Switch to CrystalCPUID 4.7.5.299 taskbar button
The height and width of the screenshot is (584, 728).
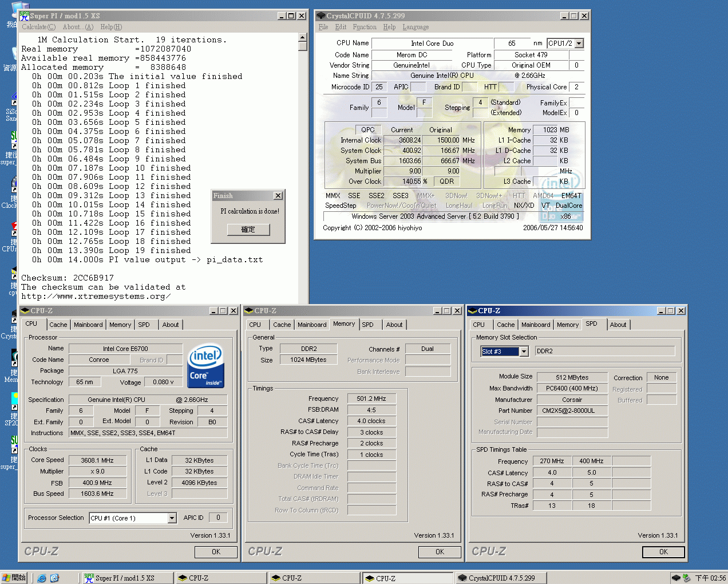(501, 578)
